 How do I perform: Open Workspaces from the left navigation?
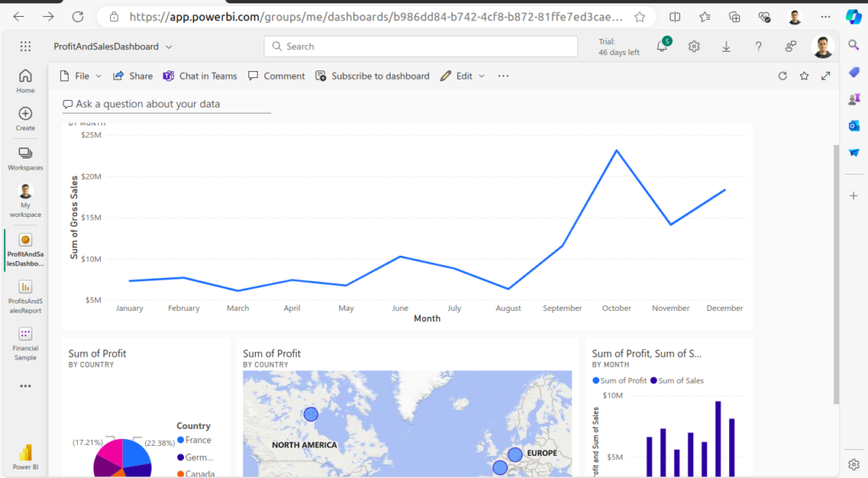point(25,158)
